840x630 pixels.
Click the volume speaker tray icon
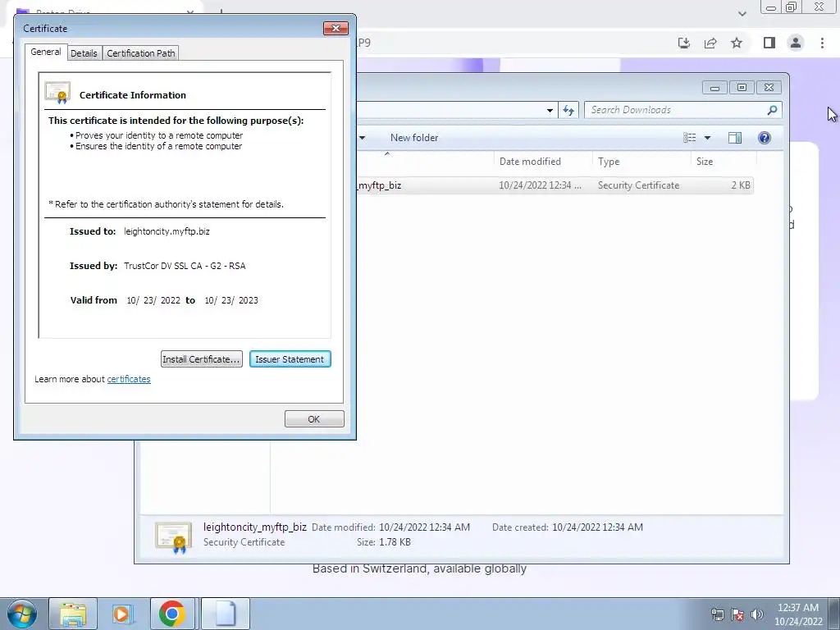[x=757, y=614]
